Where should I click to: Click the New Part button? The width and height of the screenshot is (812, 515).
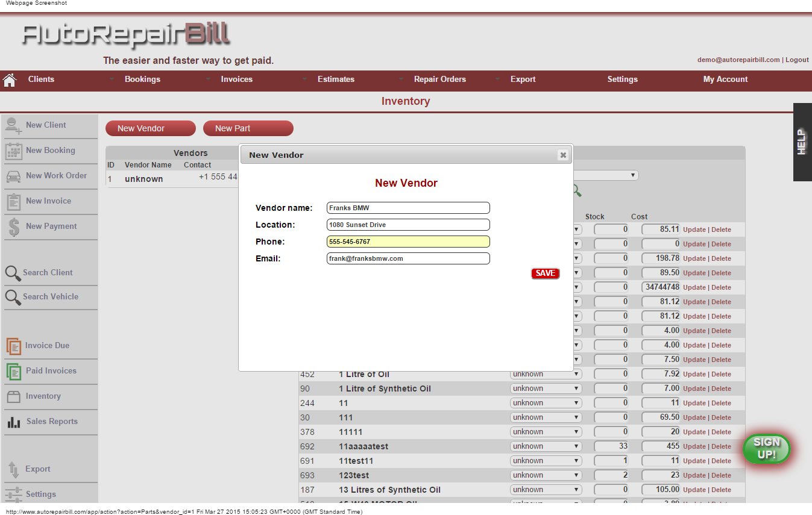click(248, 128)
